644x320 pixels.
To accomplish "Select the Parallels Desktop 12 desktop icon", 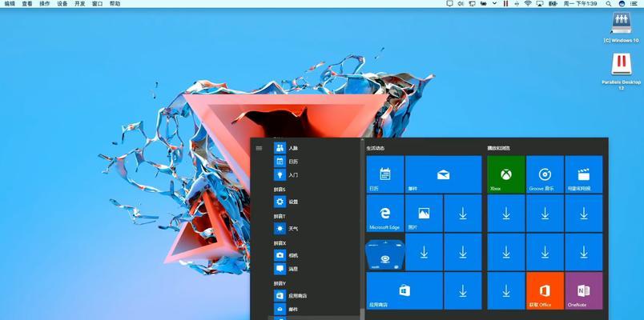I will [x=621, y=71].
